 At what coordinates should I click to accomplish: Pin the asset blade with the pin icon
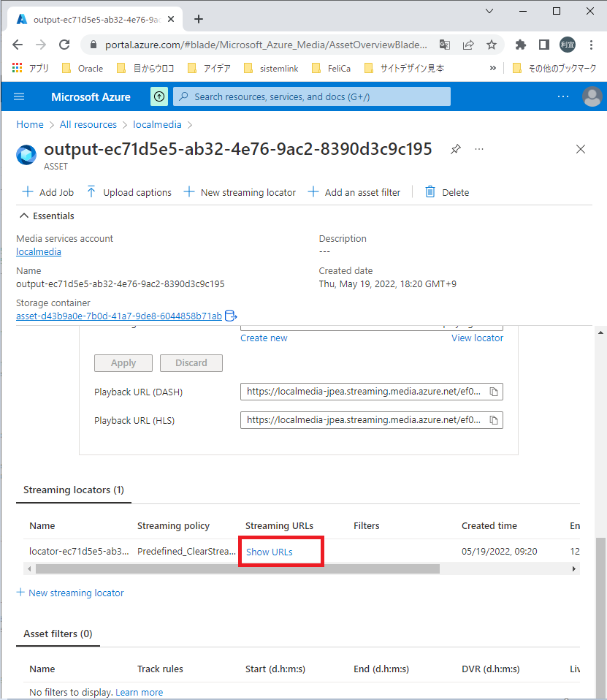click(455, 149)
